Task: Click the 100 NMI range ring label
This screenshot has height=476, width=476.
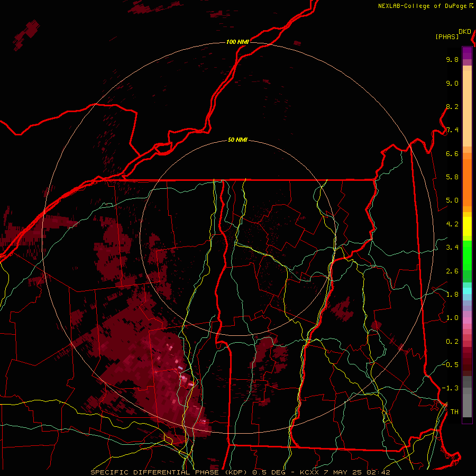Action: click(237, 42)
